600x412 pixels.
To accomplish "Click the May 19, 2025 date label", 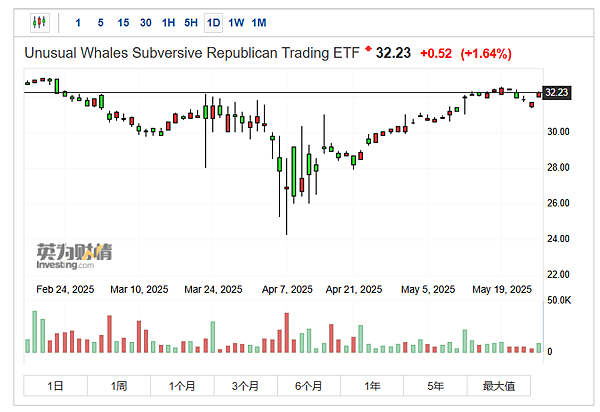I will (502, 290).
